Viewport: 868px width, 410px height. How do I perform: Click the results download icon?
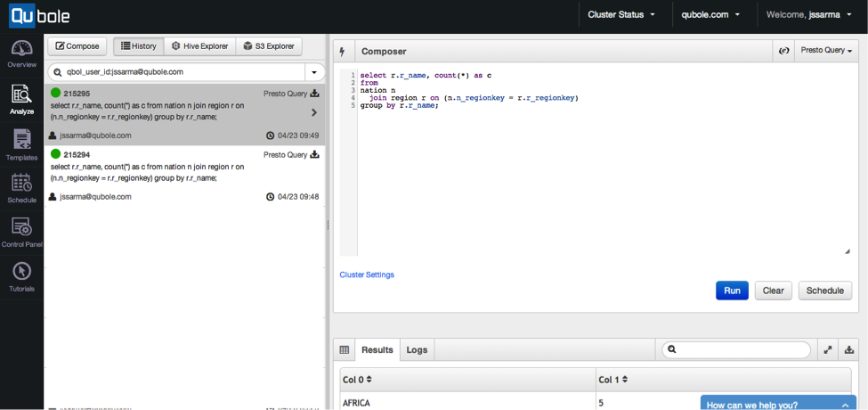[x=849, y=350]
